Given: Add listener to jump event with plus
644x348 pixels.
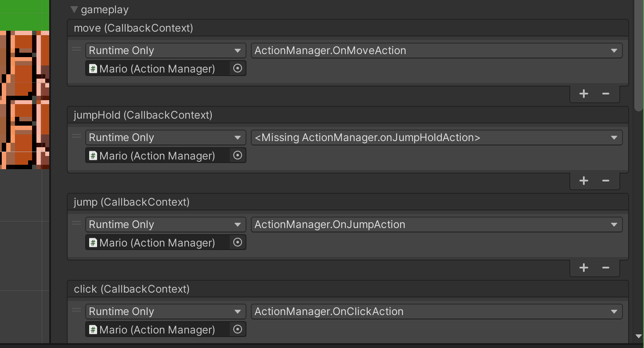Looking at the screenshot, I should (x=584, y=268).
